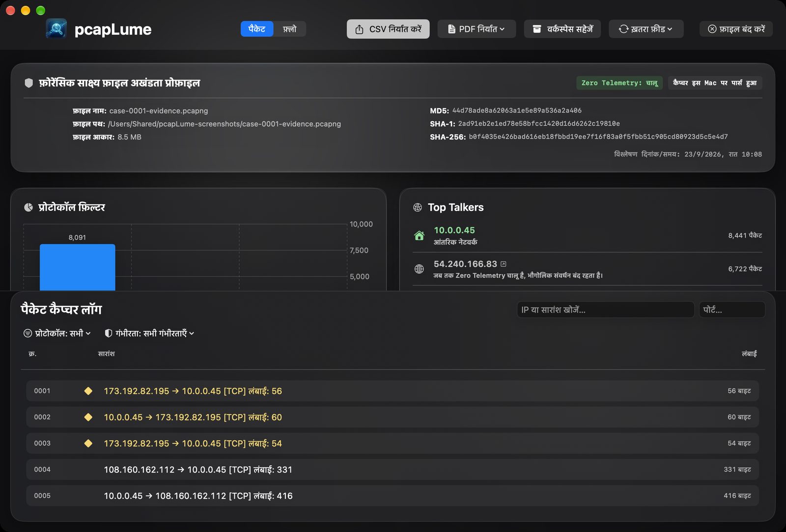Screen dimensions: 786x532
Task: Click the IP या सारांश खोजें search field
Action: point(605,309)
